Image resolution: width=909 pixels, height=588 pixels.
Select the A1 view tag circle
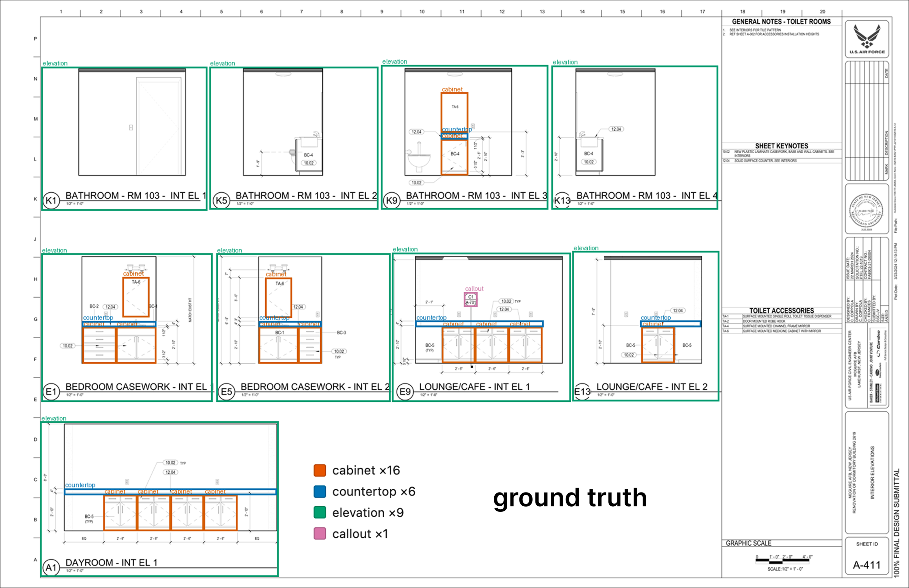(x=51, y=568)
